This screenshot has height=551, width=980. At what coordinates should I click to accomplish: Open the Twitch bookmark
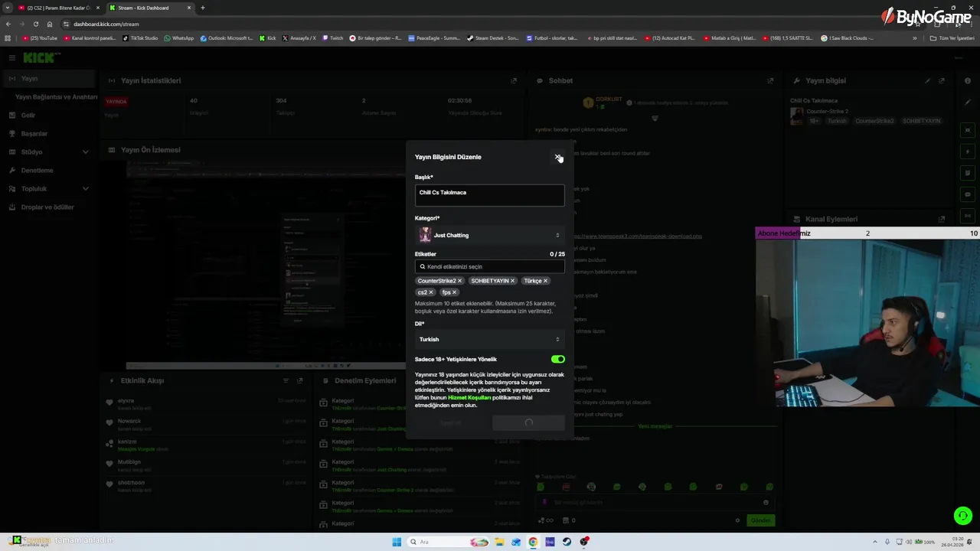pyautogui.click(x=333, y=38)
